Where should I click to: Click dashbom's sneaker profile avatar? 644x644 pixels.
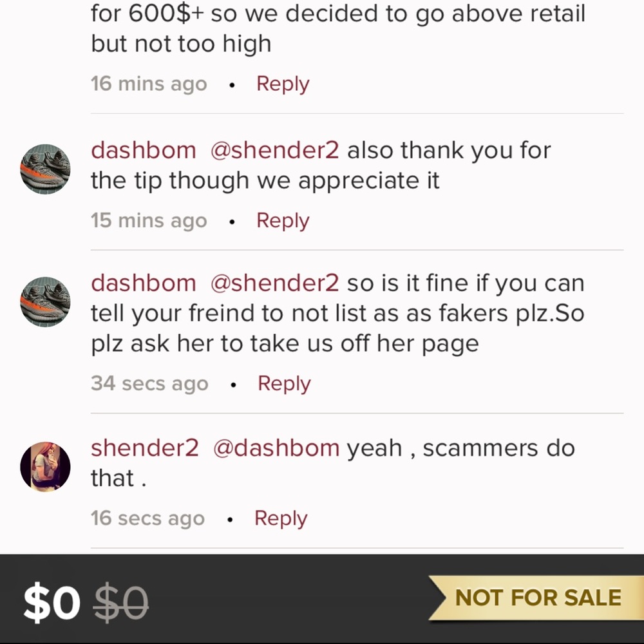(x=45, y=169)
